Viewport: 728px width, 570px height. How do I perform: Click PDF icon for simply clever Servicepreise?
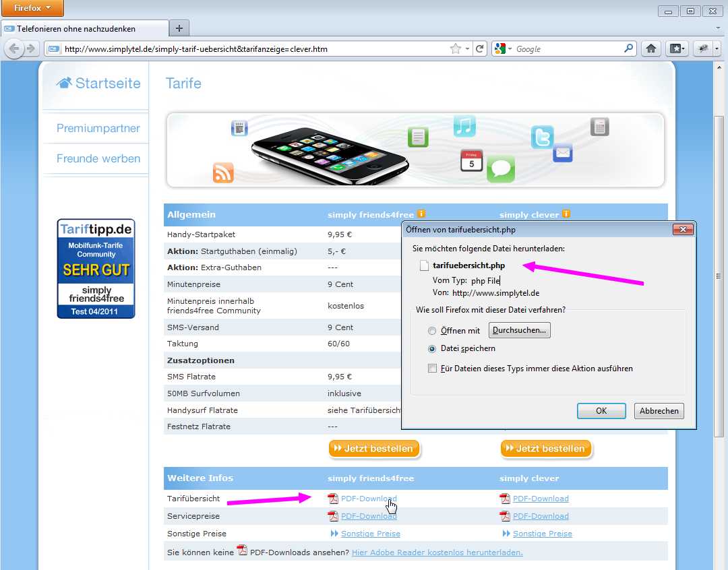point(505,515)
